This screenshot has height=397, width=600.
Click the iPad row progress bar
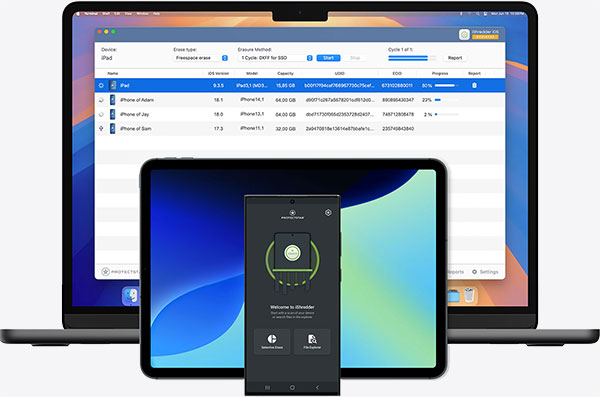coord(447,85)
